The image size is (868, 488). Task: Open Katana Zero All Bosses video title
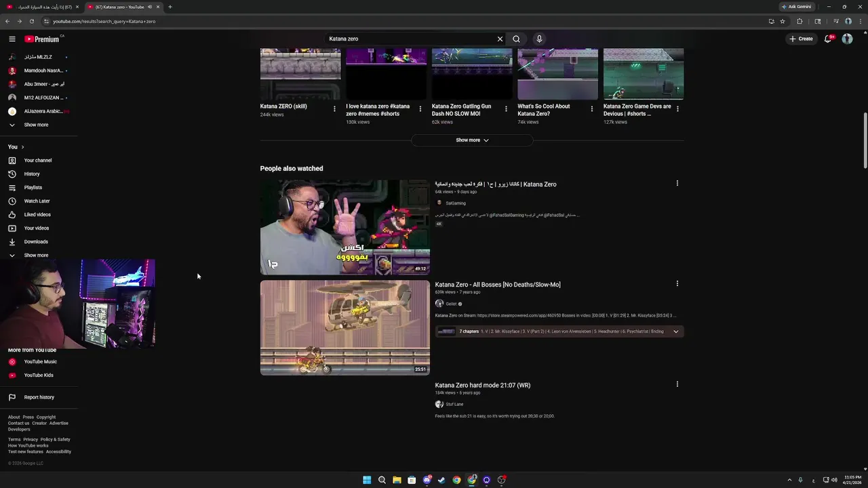click(498, 285)
